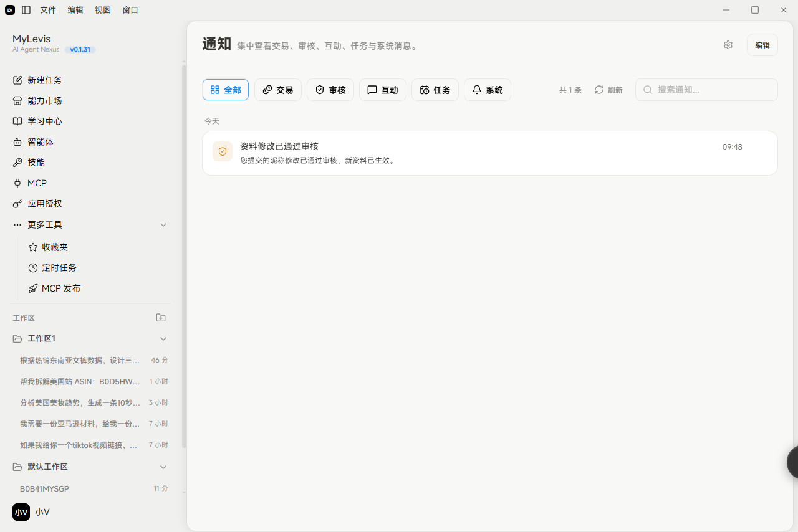Viewport: 798px width, 532px height.
Task: Go to 学习中心
Action: pos(91,121)
